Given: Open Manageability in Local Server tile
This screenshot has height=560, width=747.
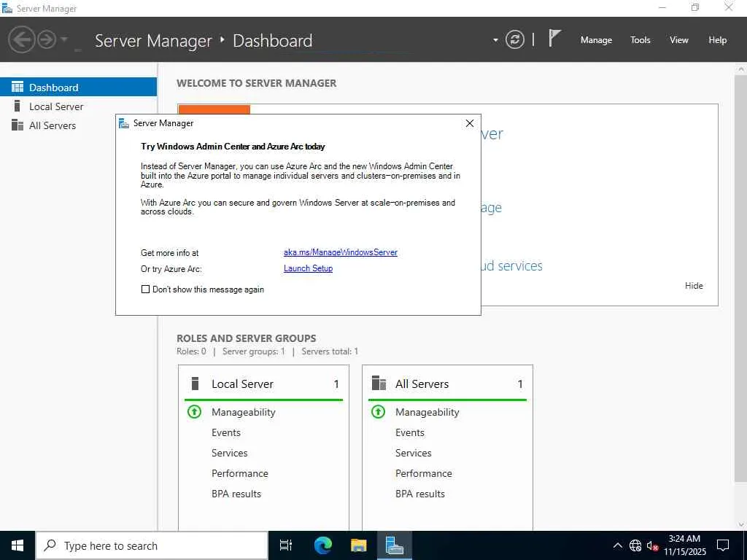Looking at the screenshot, I should tap(244, 413).
